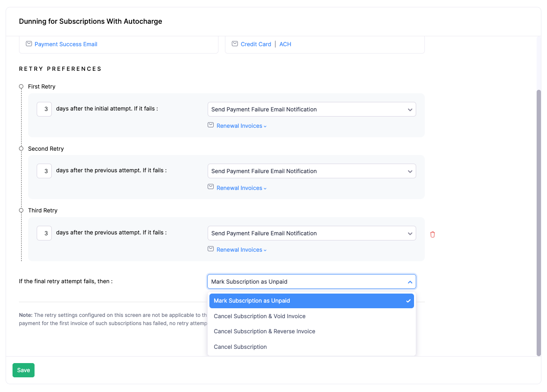Click the red delete icon for Third Retry

(433, 234)
